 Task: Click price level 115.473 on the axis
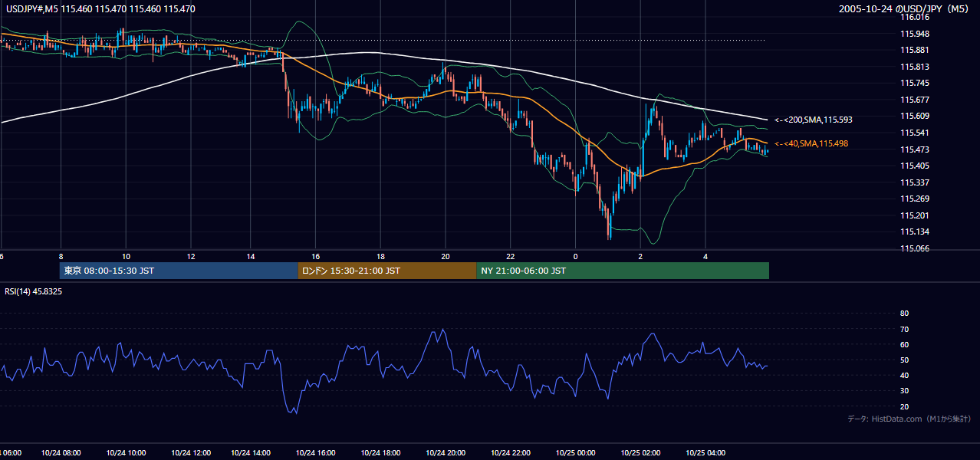[x=915, y=149]
